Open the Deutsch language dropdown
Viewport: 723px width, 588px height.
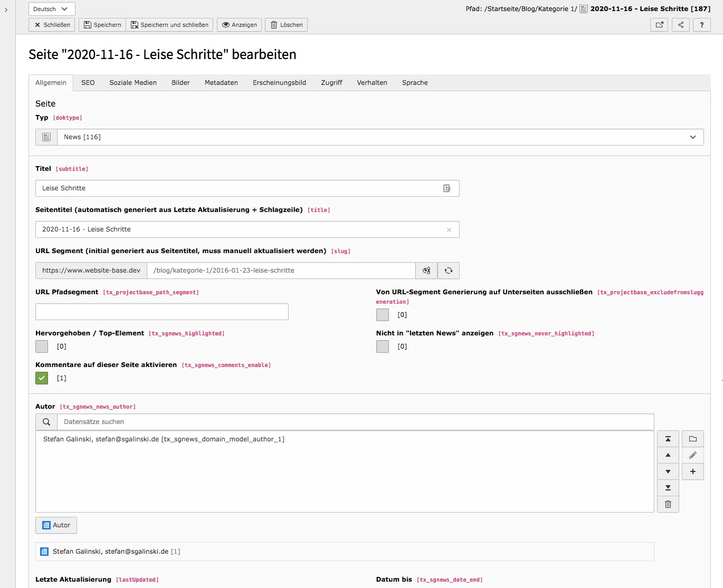click(x=51, y=8)
